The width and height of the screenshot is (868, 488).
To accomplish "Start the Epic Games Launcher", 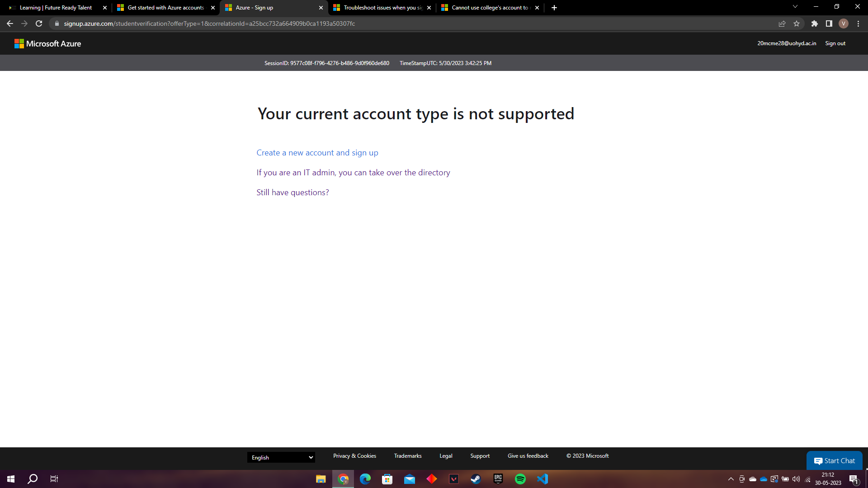I will (498, 479).
